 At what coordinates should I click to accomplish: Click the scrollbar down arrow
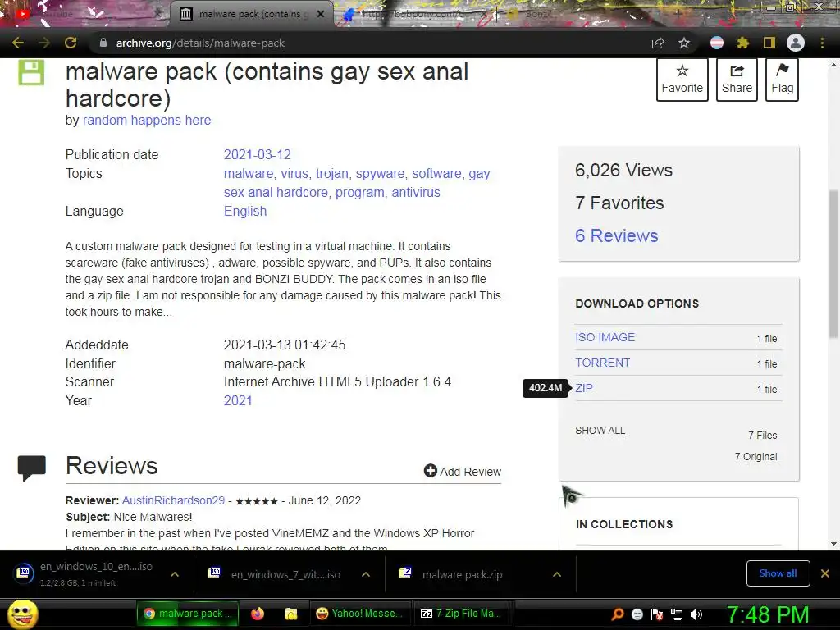833,544
